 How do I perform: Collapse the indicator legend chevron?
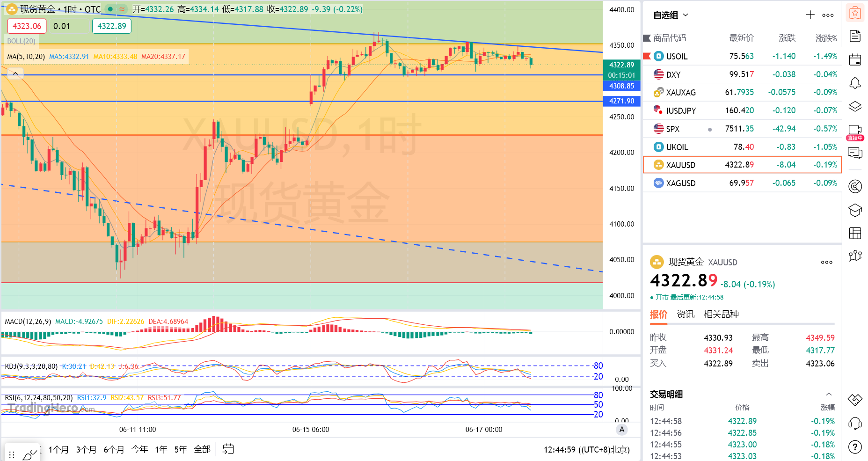(15, 73)
